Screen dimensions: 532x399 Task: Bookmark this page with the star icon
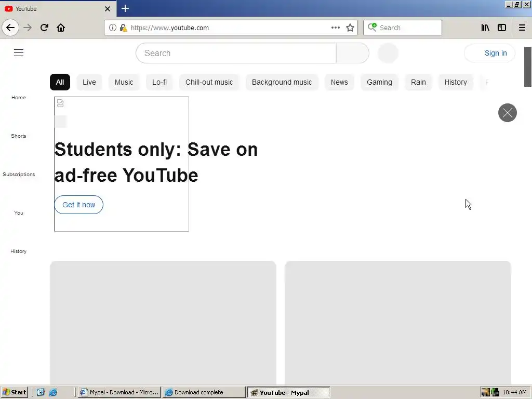[350, 28]
